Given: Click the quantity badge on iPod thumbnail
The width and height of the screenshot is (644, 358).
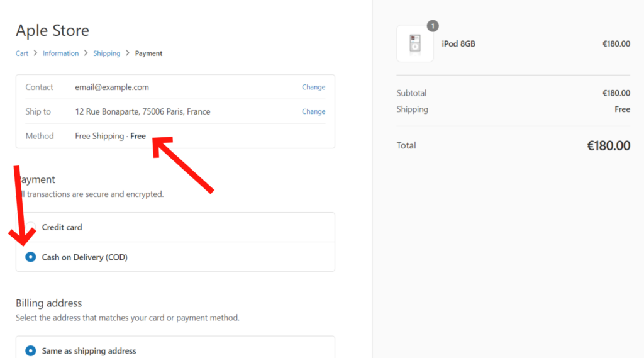Looking at the screenshot, I should [433, 26].
